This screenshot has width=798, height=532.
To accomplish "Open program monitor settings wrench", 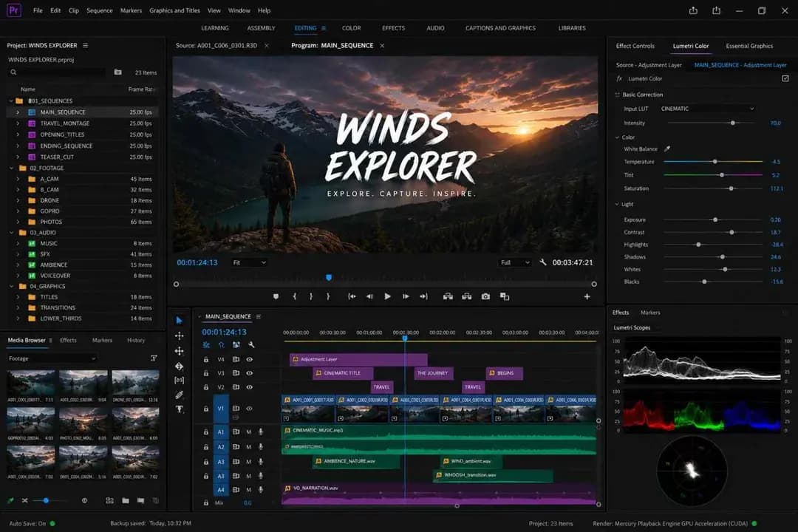I will tap(543, 262).
